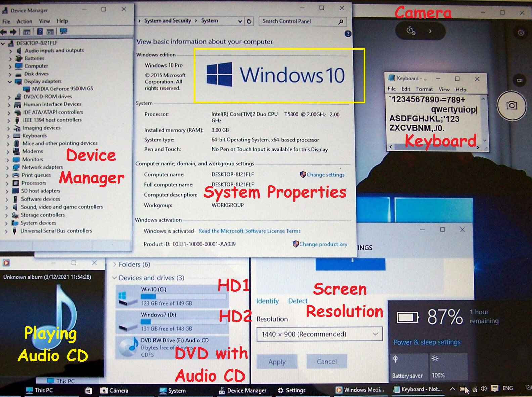This screenshot has width=532, height=397.
Task: Refresh the Control Panel address bar
Action: (x=249, y=21)
